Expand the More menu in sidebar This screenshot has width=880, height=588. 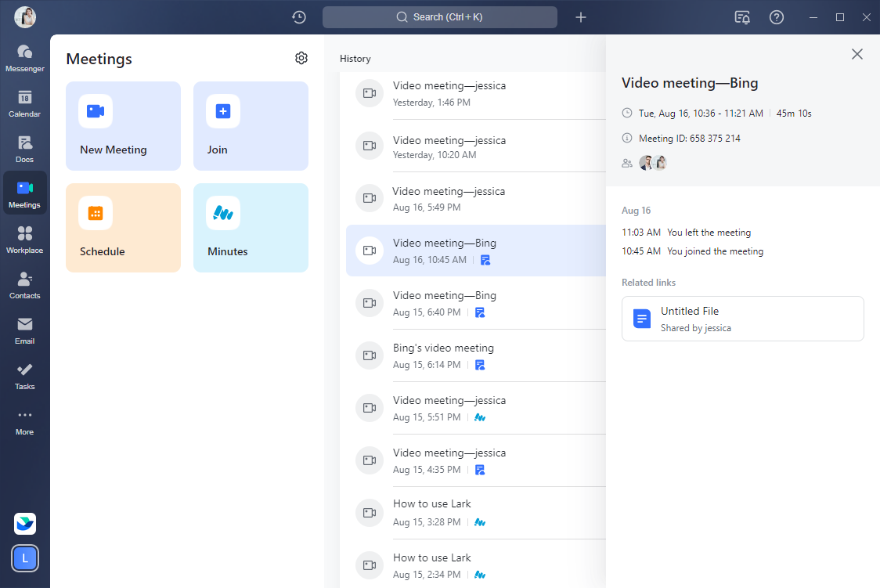25,421
